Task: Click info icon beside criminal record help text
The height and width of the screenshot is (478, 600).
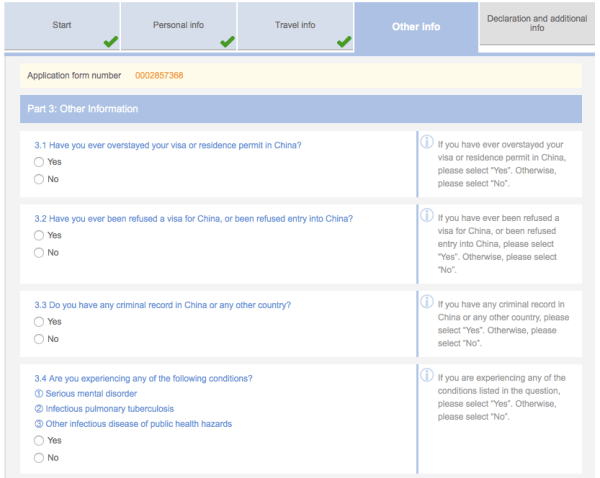Action: click(x=426, y=304)
